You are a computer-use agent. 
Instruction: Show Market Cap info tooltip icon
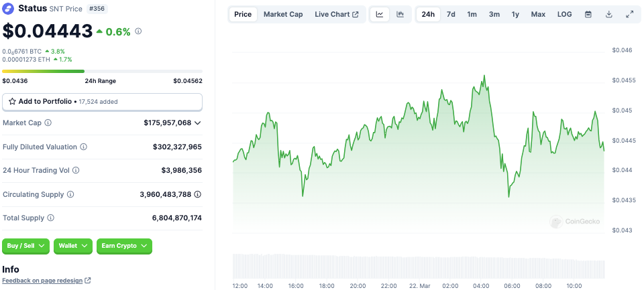coord(48,123)
